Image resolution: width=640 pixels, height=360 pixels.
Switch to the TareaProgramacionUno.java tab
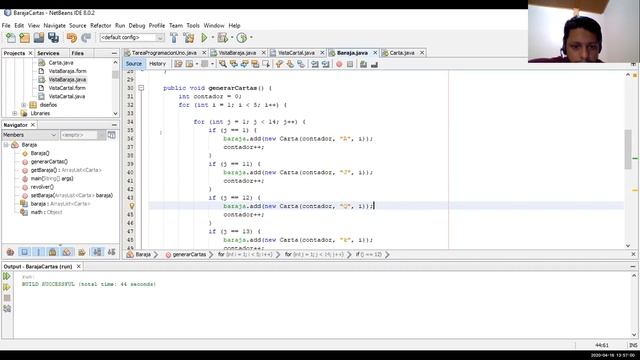pos(164,53)
